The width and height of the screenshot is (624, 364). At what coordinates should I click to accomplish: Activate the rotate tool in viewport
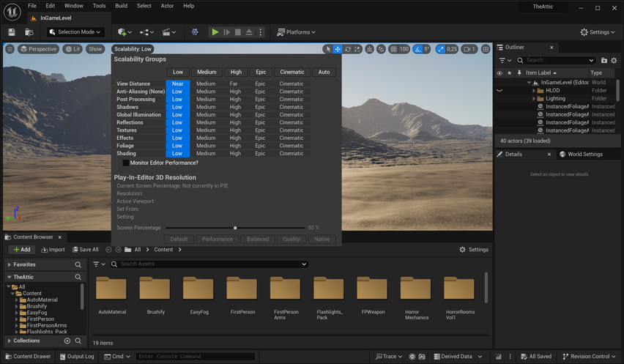tap(347, 49)
